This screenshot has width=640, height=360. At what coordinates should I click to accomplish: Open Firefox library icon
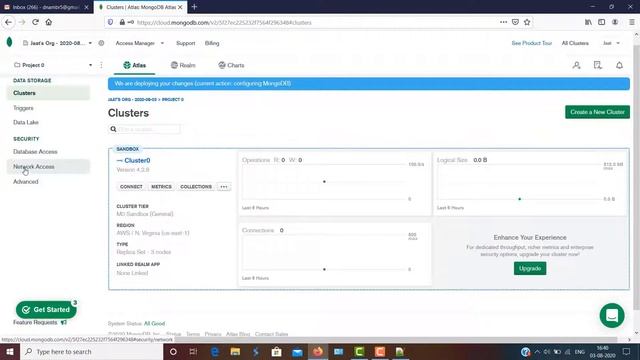[x=588, y=22]
